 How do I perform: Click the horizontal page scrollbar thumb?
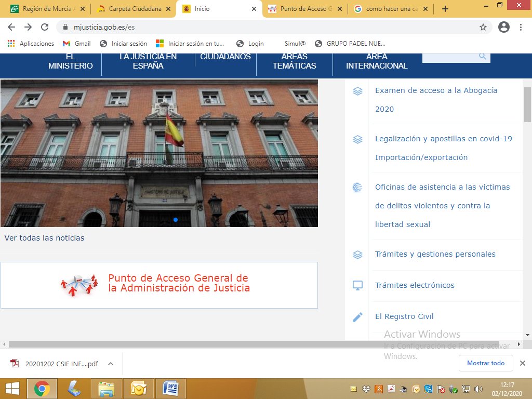point(254,344)
